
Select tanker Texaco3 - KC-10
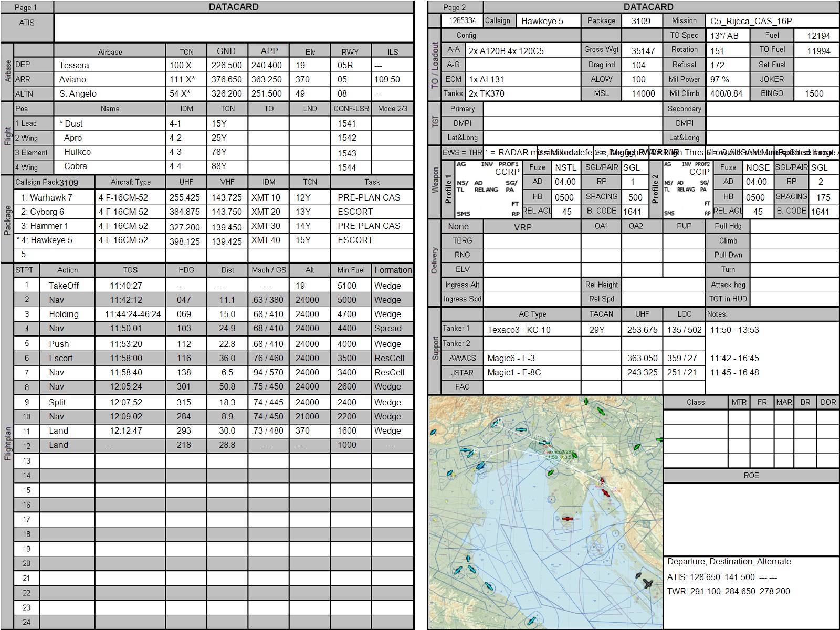(519, 330)
